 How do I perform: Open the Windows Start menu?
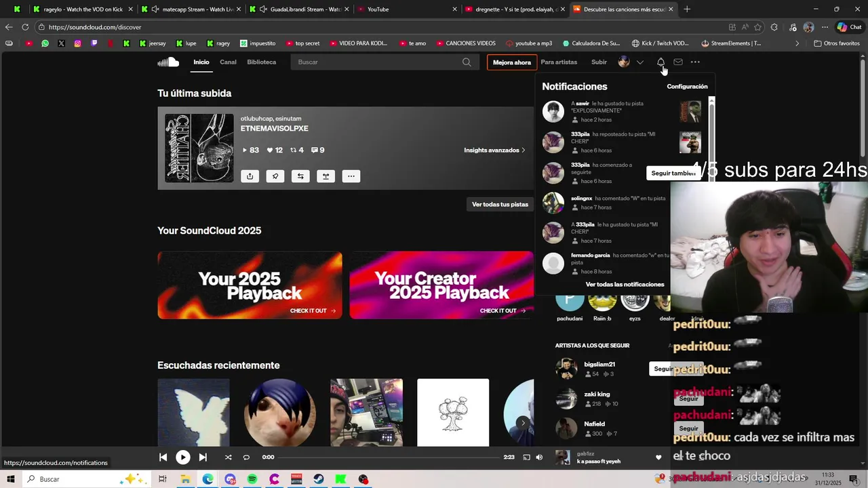click(x=11, y=479)
